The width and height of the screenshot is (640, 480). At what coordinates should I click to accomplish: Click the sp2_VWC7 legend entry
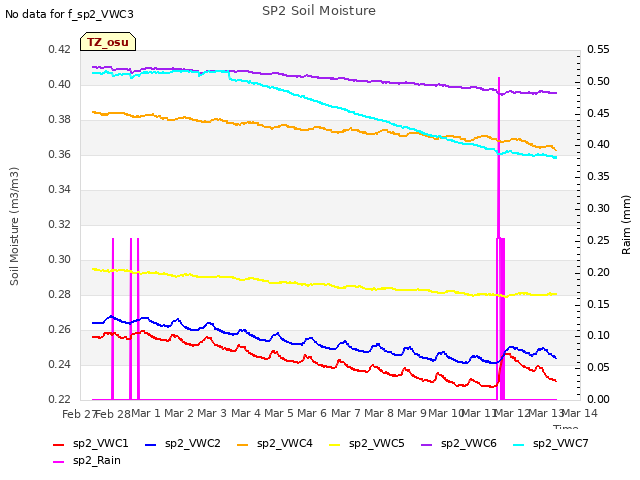[x=551, y=443]
